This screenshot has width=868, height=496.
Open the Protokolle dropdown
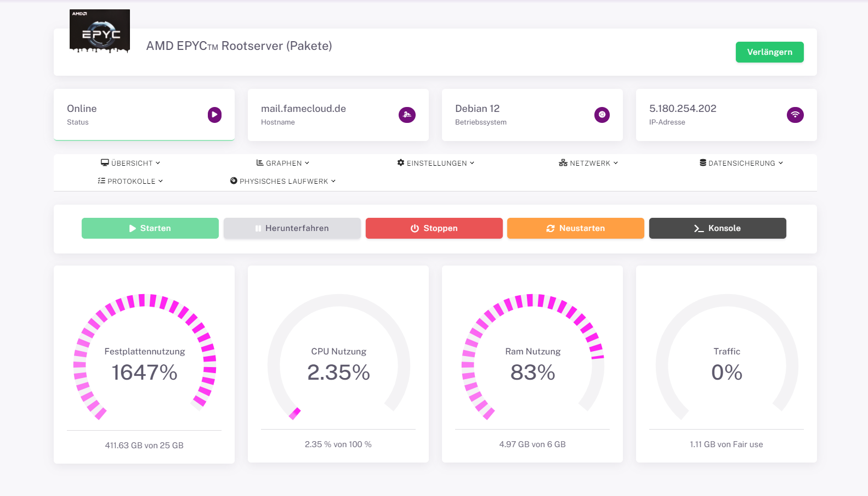point(131,181)
